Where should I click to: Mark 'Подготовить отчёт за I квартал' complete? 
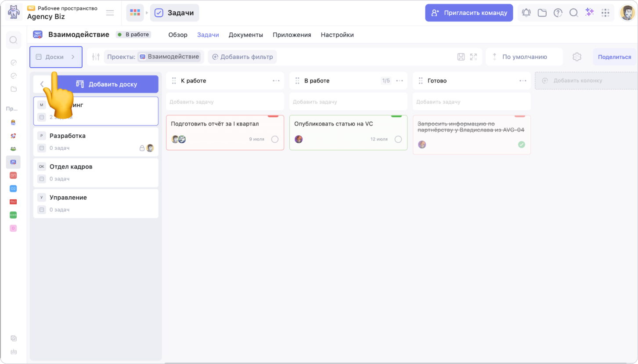tap(275, 139)
